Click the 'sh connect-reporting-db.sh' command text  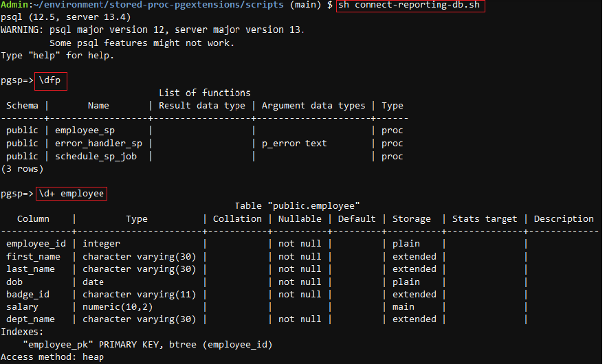click(x=409, y=5)
